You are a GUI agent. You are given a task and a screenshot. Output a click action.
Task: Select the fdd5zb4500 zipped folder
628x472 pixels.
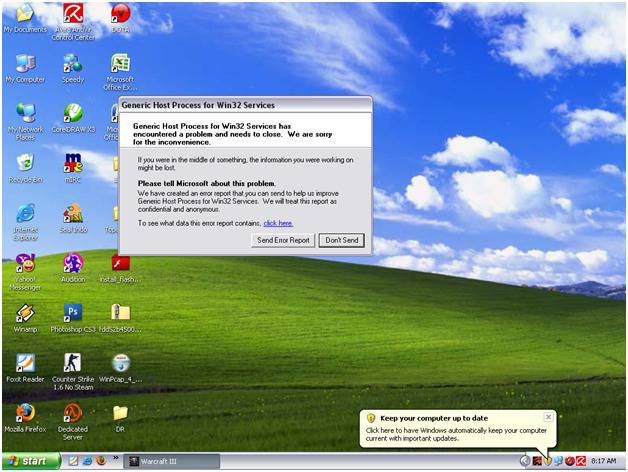(x=120, y=318)
